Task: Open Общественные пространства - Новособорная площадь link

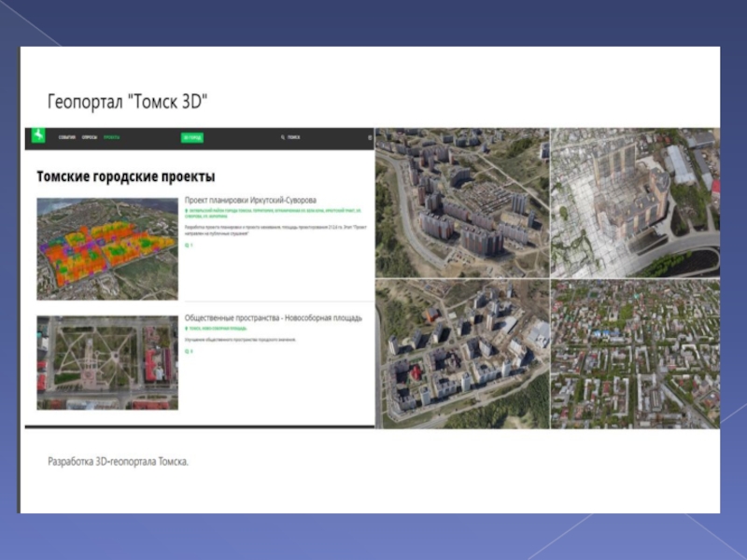Action: tap(273, 318)
